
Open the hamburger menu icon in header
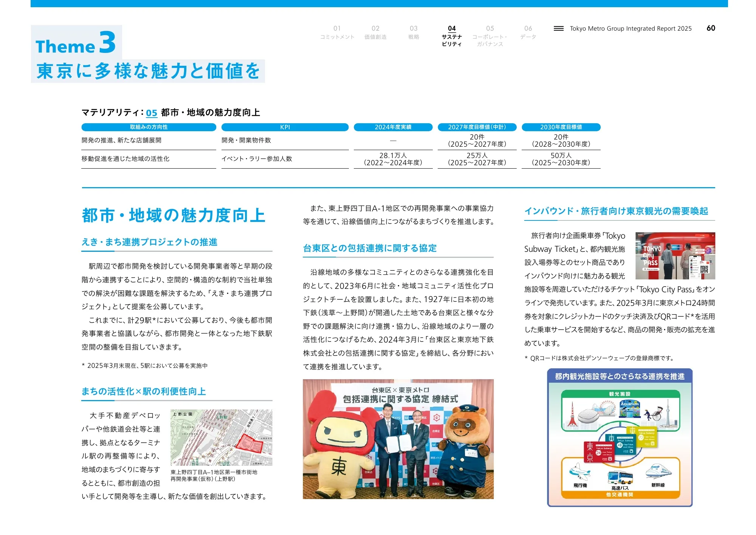(x=558, y=28)
